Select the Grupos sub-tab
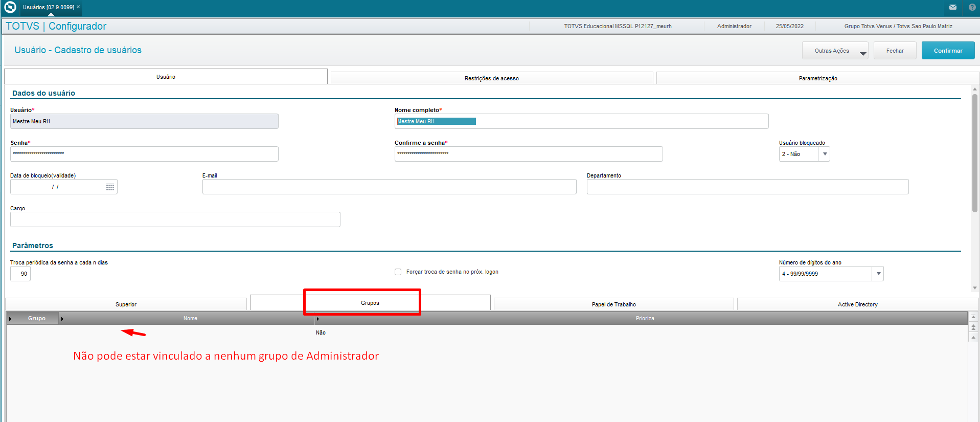The height and width of the screenshot is (422, 980). coord(370,303)
